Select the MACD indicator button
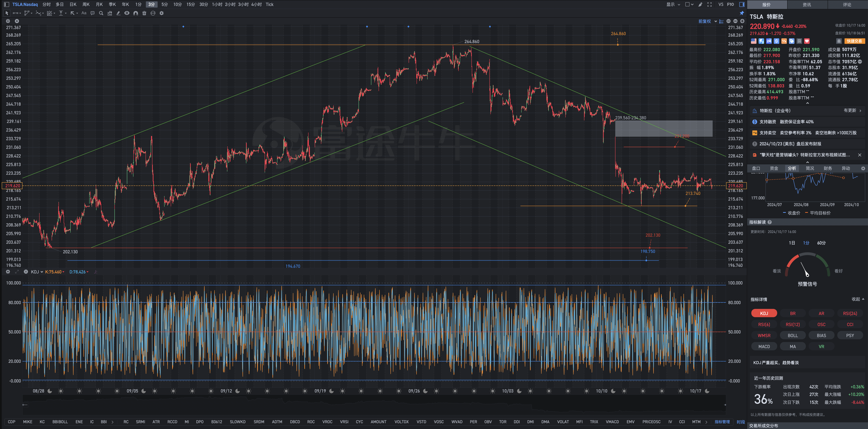Screen dimensions: 868x429 point(764,347)
